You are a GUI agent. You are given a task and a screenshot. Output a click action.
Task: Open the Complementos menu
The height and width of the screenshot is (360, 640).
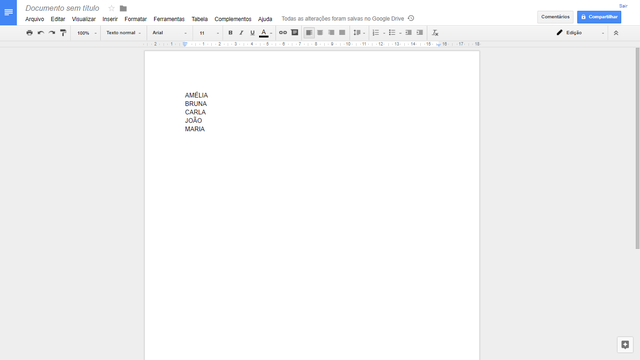tap(233, 19)
